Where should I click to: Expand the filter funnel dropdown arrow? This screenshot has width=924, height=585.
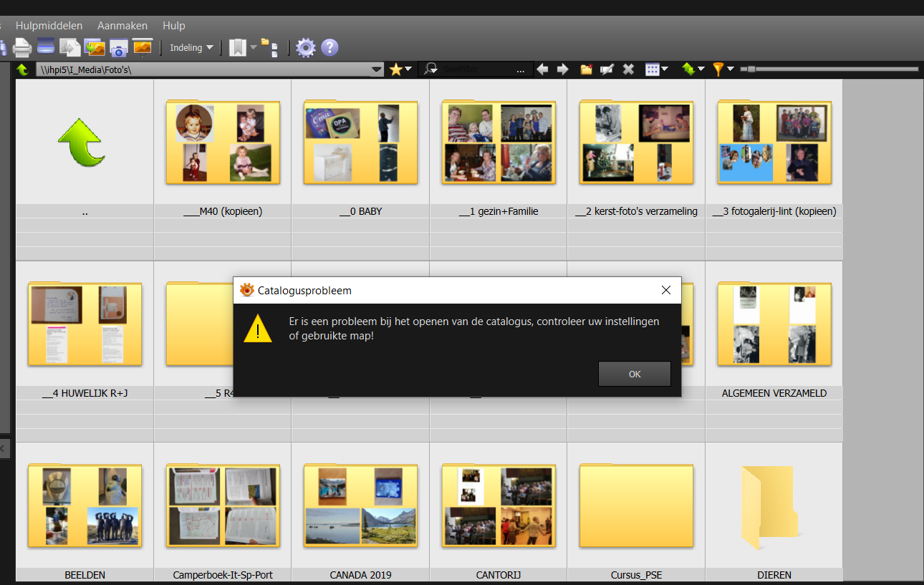tap(731, 69)
